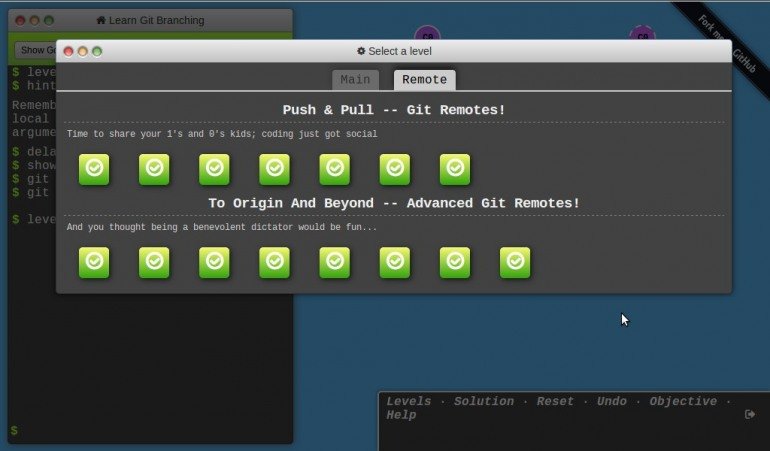Switch to the Main levels tab

(355, 80)
